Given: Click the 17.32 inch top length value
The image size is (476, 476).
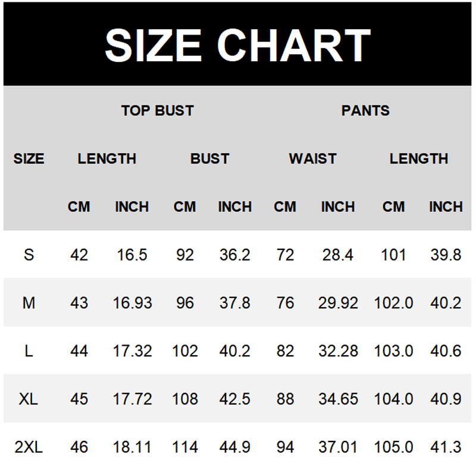Looking at the screenshot, I should pos(132,351).
